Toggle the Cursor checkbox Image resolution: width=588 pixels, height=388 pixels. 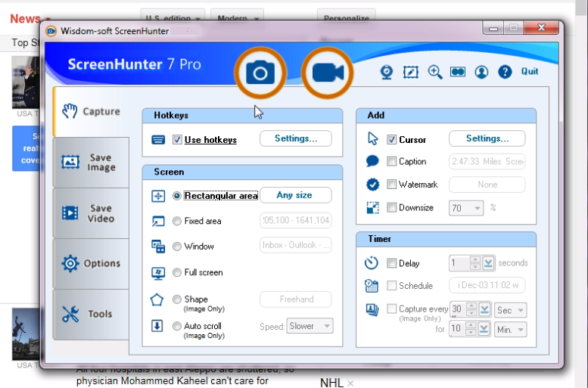point(391,140)
